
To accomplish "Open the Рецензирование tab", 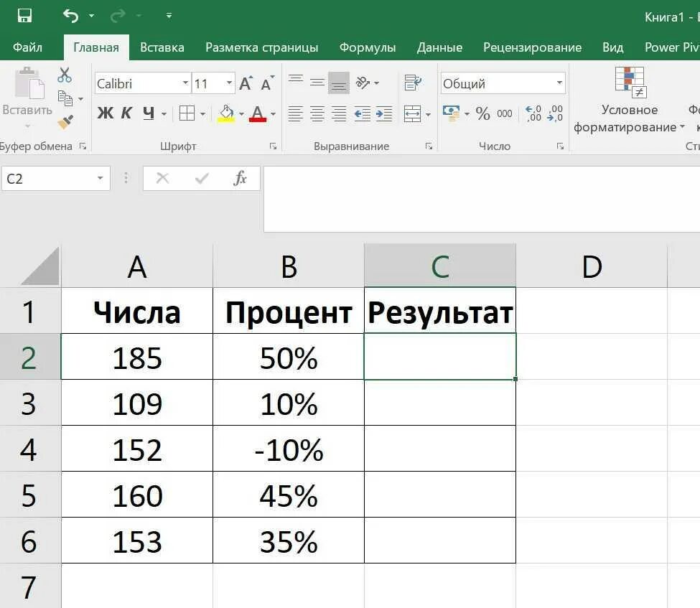I will 532,47.
